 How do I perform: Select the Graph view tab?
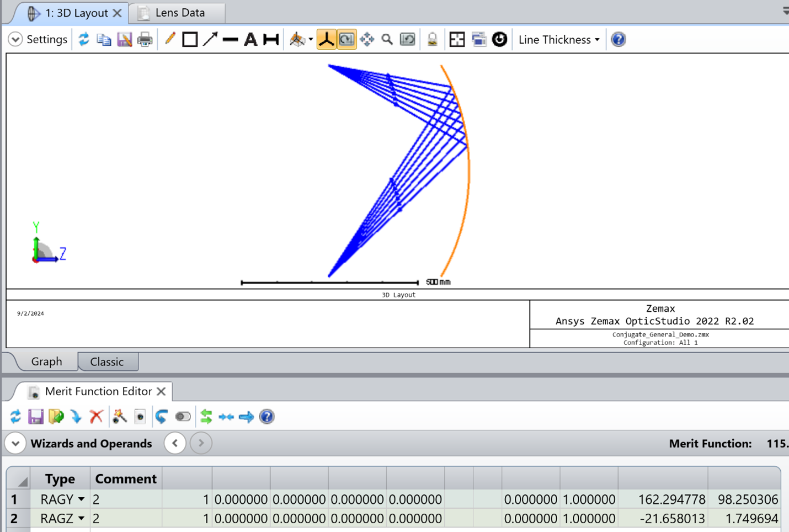(47, 361)
